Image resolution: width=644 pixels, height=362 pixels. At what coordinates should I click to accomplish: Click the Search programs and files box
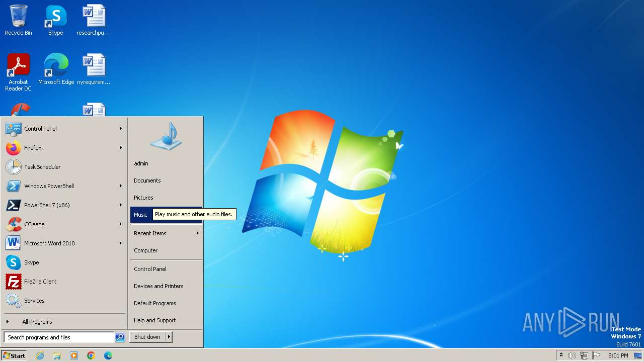click(x=59, y=337)
